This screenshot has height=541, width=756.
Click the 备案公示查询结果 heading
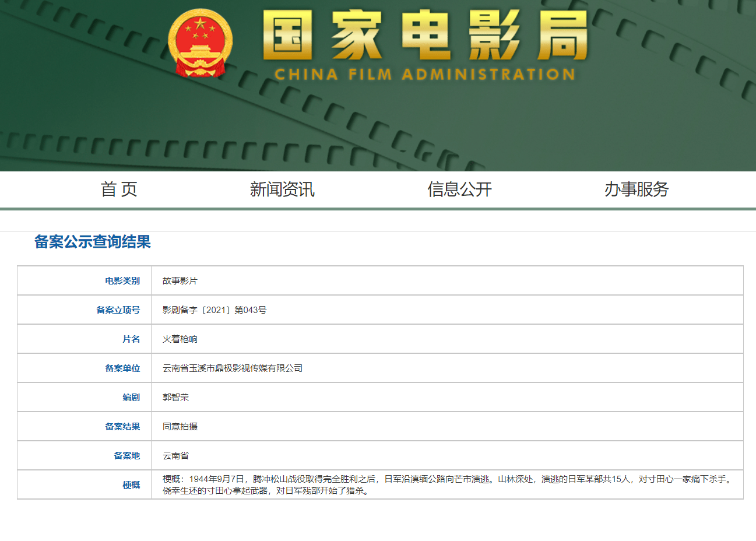(93, 242)
